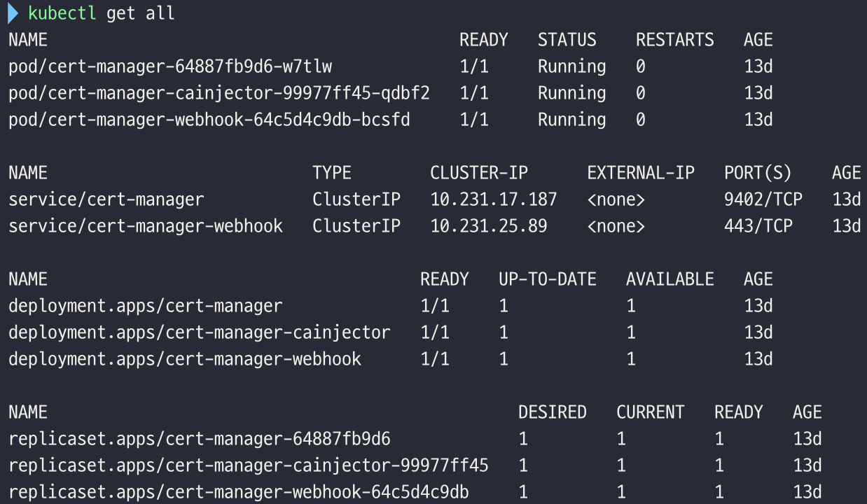Select pod/cert-manager-cainjector-99977ff45-qdbf2 name

219,93
